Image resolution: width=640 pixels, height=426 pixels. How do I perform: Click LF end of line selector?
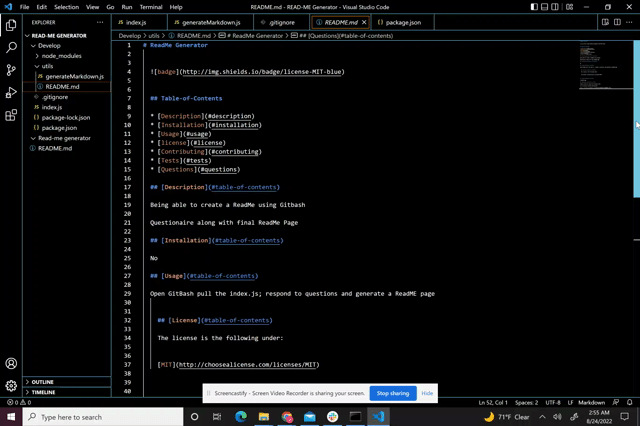click(570, 402)
